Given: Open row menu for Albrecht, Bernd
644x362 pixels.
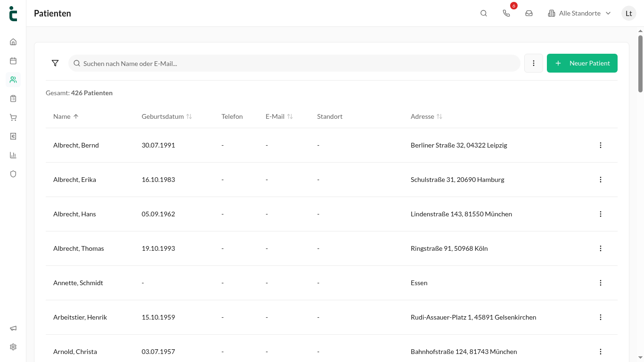Looking at the screenshot, I should (601, 145).
